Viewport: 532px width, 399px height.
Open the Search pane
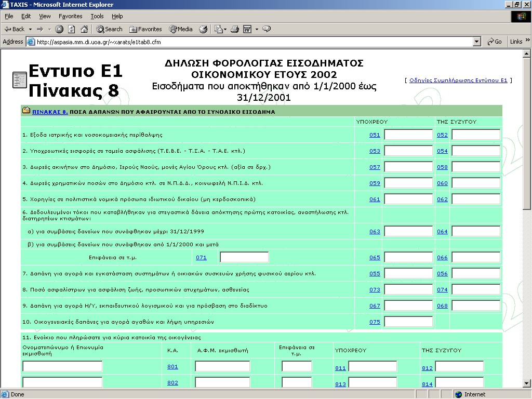click(x=109, y=29)
